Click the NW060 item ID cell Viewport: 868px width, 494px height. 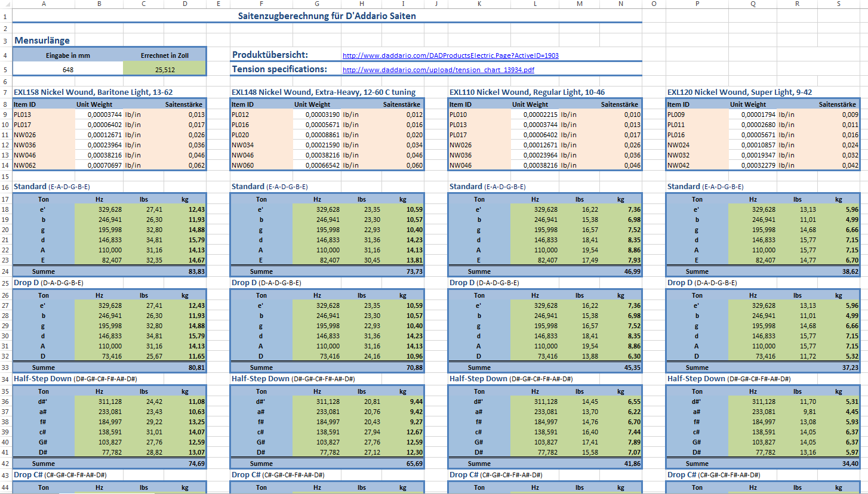[x=261, y=165]
